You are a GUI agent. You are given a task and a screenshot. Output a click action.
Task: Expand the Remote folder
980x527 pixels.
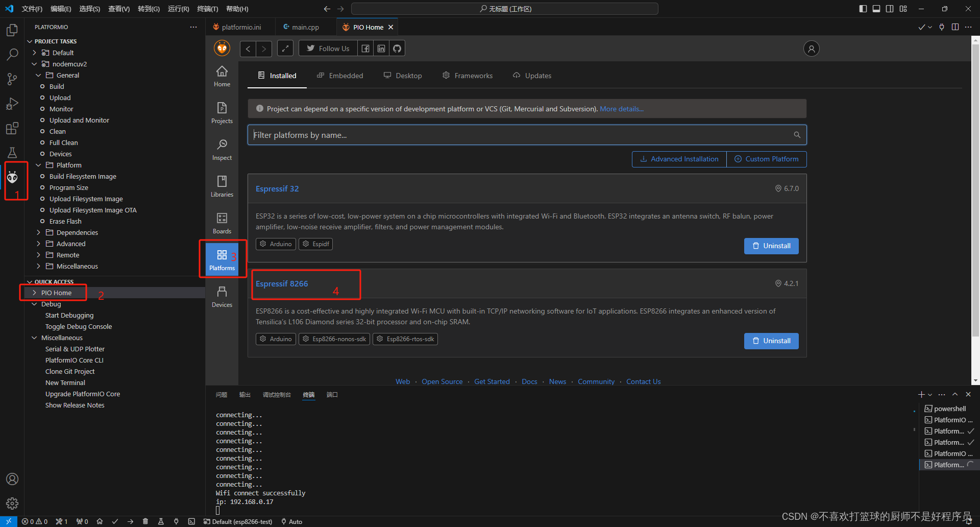38,255
